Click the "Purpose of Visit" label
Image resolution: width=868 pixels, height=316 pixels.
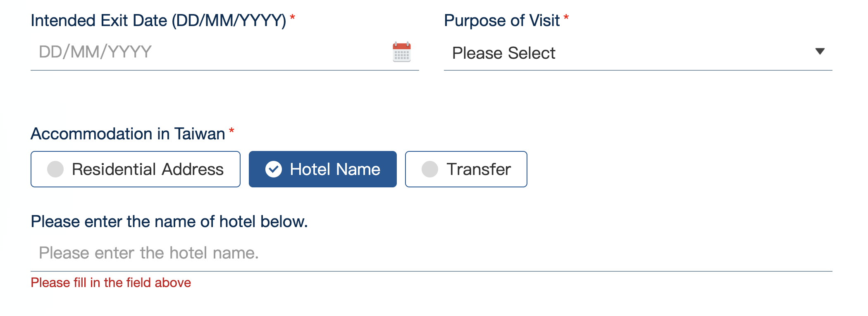click(501, 21)
